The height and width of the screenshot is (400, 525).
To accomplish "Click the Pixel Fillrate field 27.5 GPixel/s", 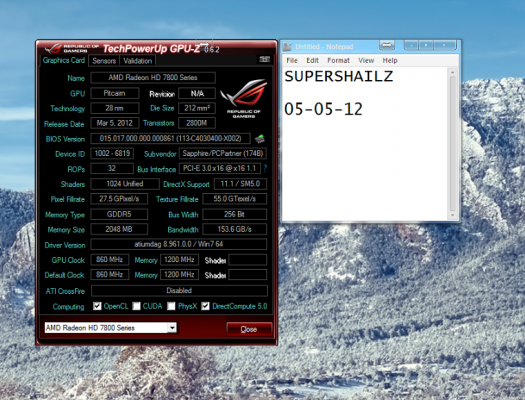I will [119, 199].
